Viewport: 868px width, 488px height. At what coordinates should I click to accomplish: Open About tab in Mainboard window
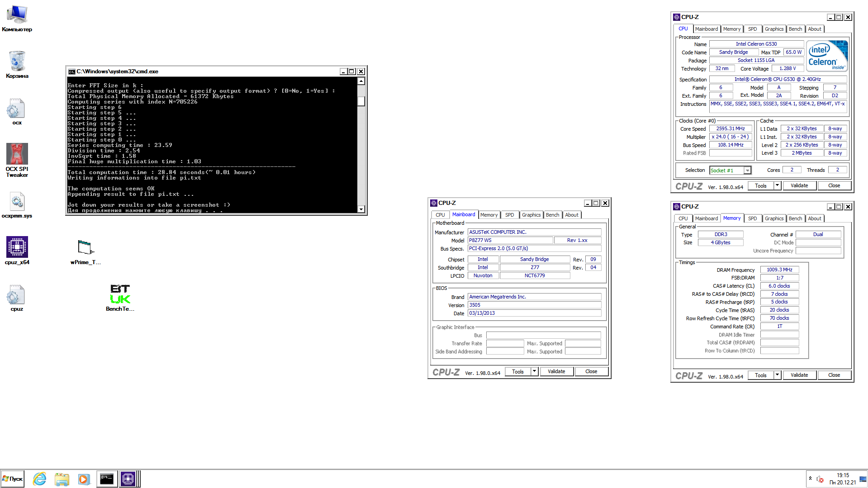(x=572, y=215)
